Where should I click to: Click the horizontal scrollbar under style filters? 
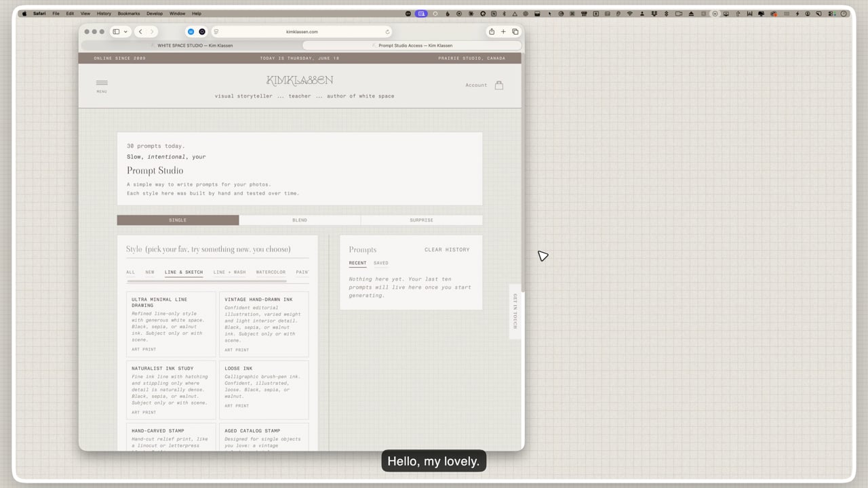click(x=207, y=281)
